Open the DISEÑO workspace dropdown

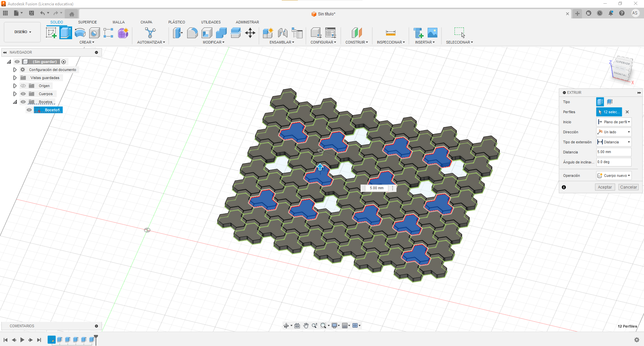22,32
